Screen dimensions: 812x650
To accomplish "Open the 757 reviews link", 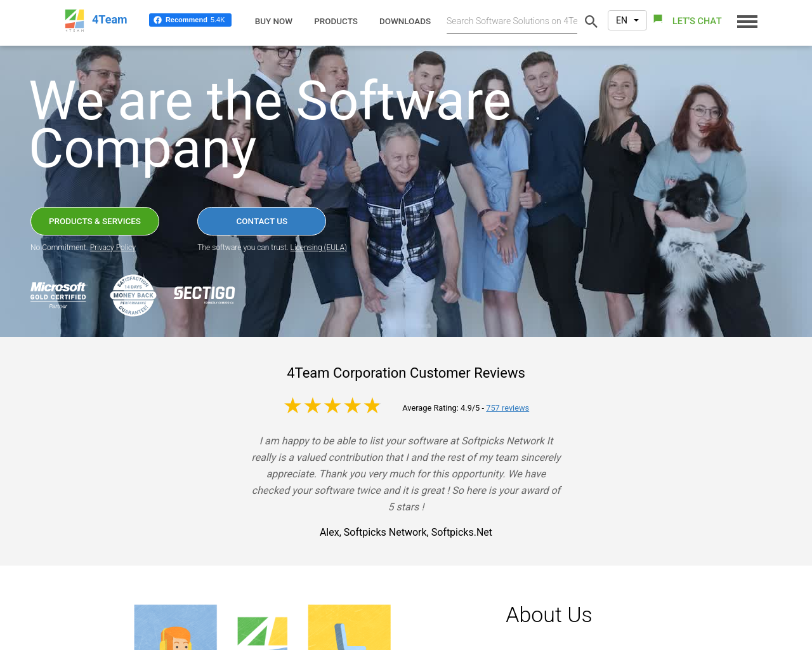I will tap(507, 408).
